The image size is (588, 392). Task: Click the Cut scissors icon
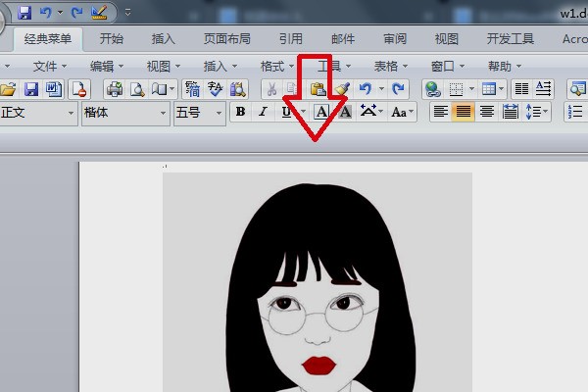271,89
